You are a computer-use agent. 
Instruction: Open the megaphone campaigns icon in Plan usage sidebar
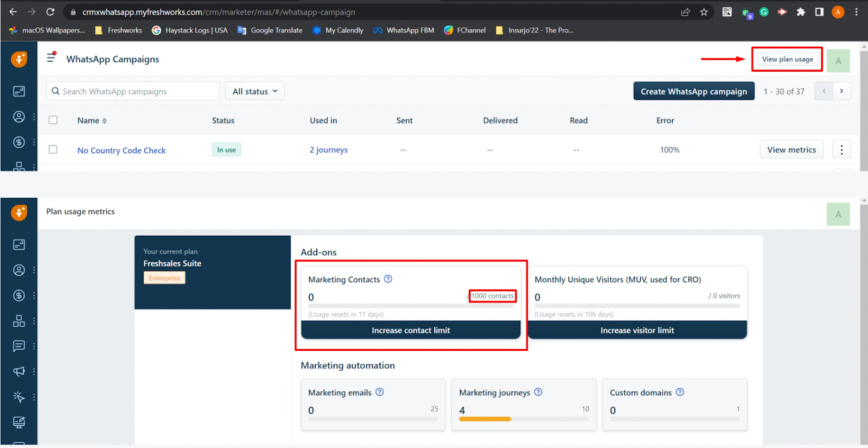19,371
